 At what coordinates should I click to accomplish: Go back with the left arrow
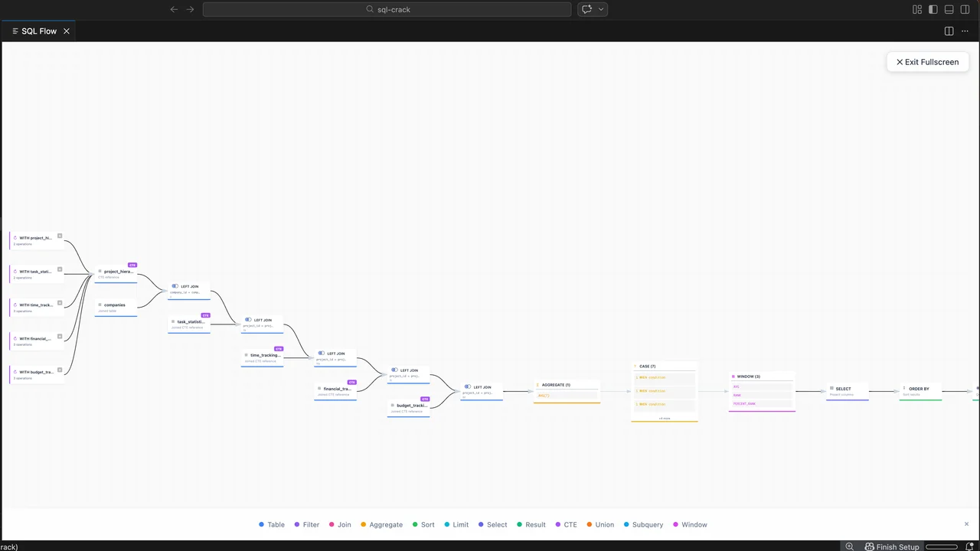point(174,9)
